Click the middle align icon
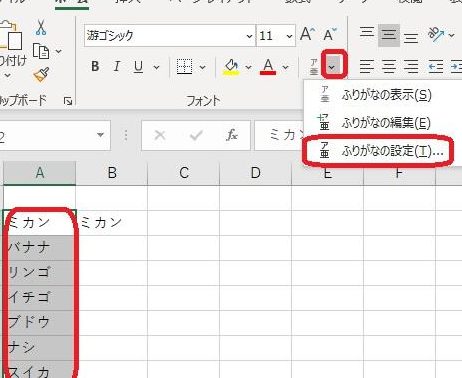The width and height of the screenshot is (462, 378). (389, 34)
